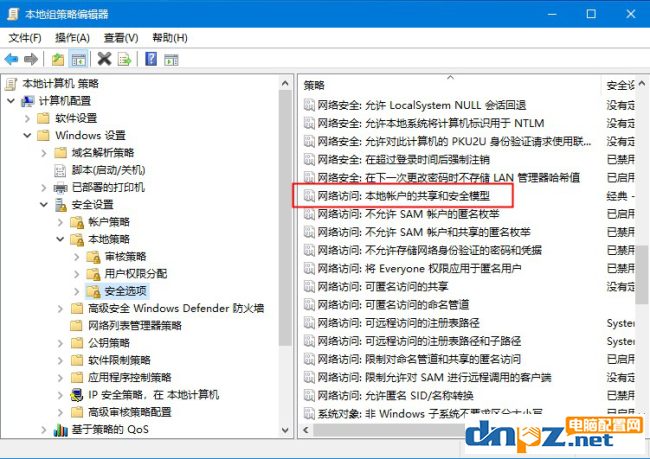This screenshot has width=650, height=459.
Task: Open the 帮助(H) menu
Action: pyautogui.click(x=170, y=38)
